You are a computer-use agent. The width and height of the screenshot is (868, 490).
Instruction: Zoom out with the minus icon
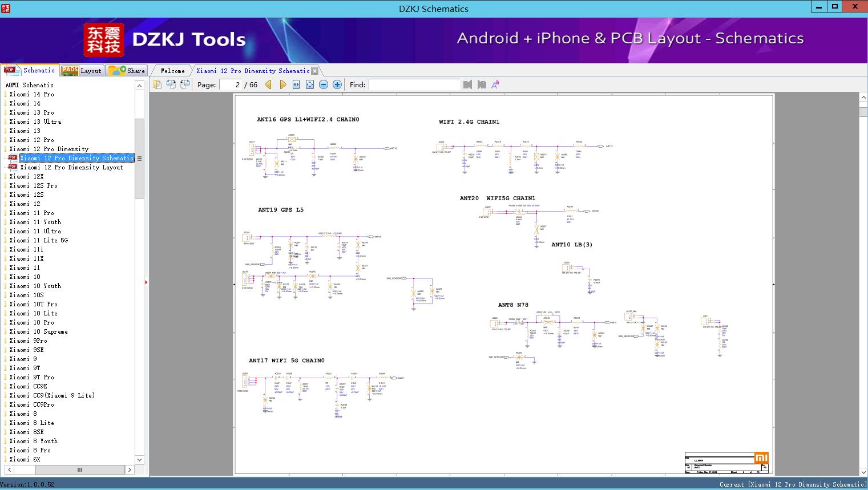coord(324,84)
